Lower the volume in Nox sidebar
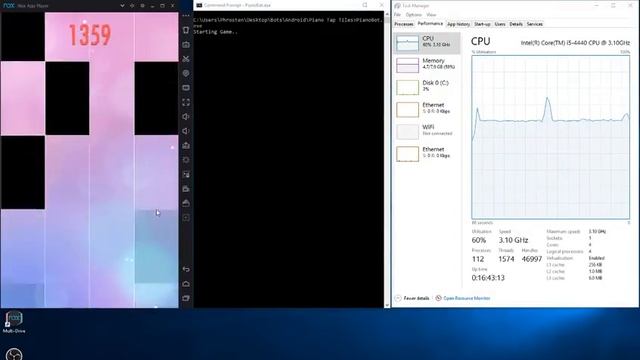Viewport: 640px width, 360px height. 186,131
